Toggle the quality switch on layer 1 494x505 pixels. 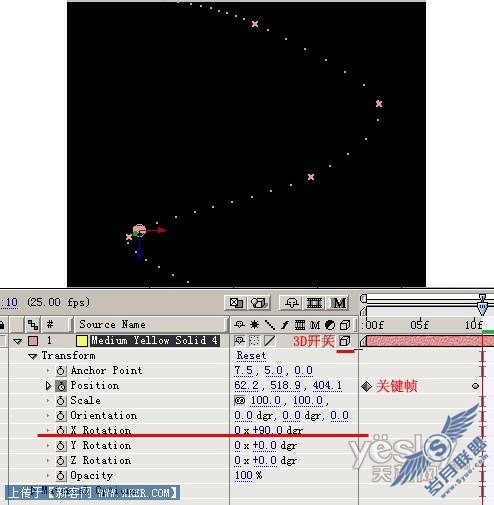coord(269,341)
